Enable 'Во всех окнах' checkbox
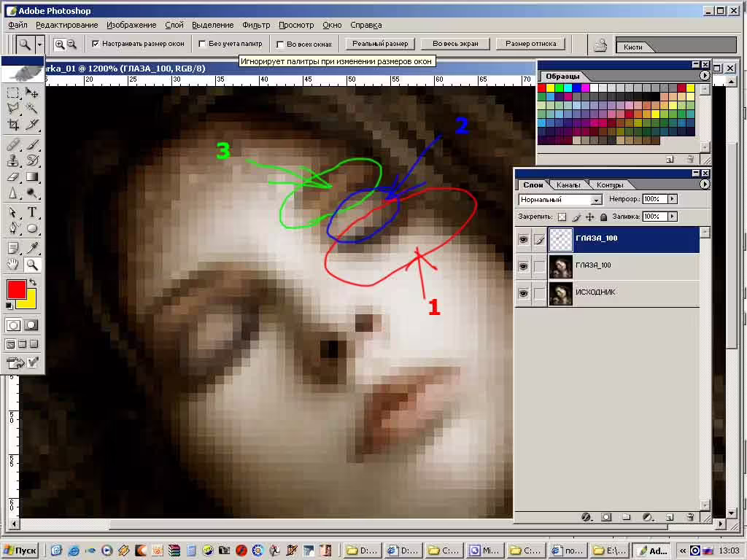 280,44
